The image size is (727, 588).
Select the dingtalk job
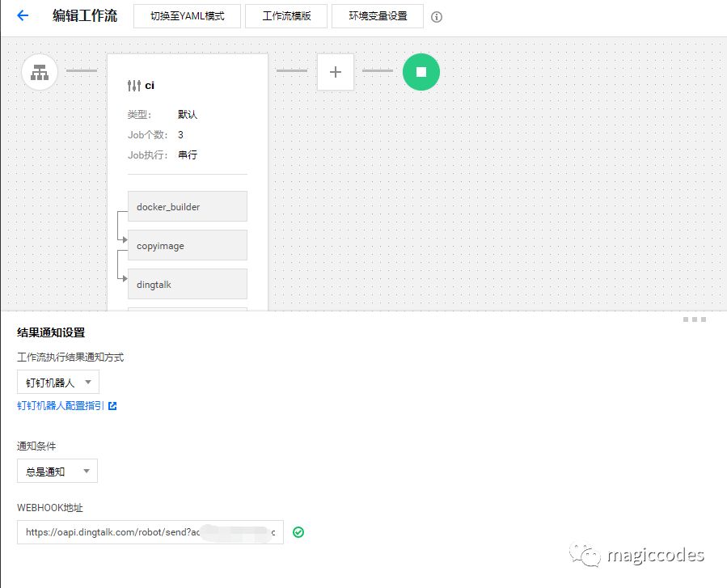click(x=188, y=284)
